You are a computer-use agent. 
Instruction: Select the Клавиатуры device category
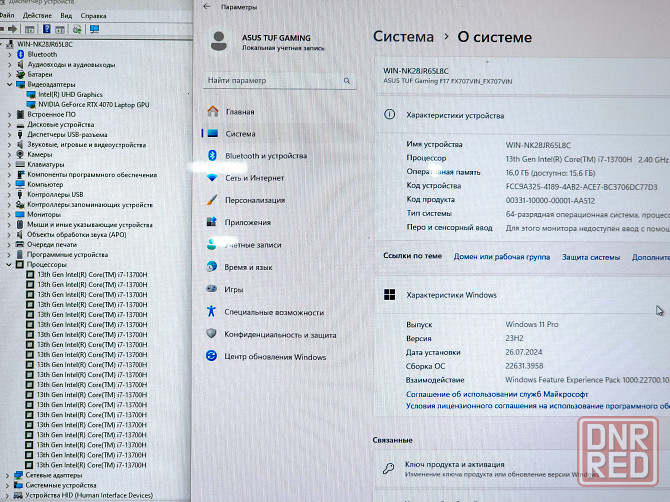point(45,164)
